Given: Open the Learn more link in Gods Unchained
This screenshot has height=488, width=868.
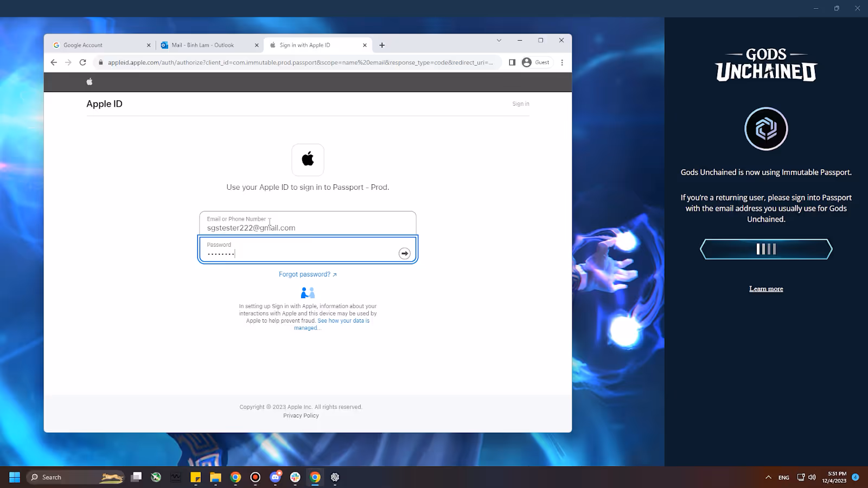Looking at the screenshot, I should (x=766, y=289).
